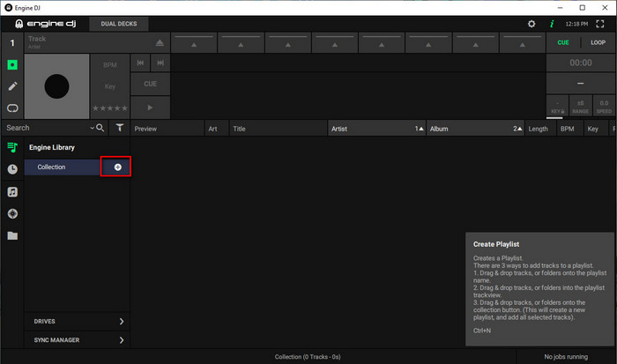Change the pitch RANGE setting
617x364 pixels.
coord(580,107)
